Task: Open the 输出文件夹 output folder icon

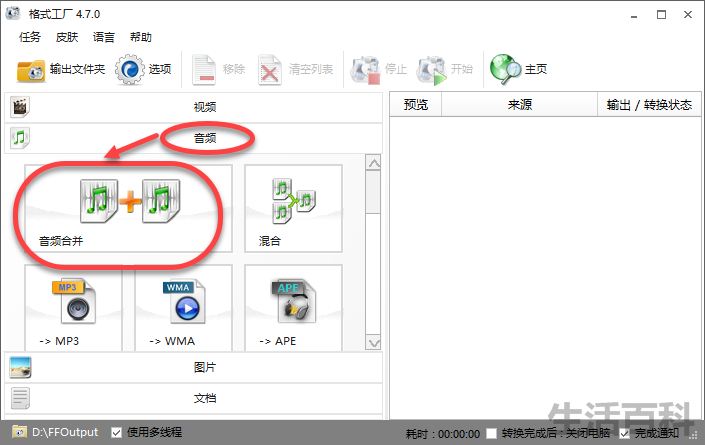Action: pos(31,70)
